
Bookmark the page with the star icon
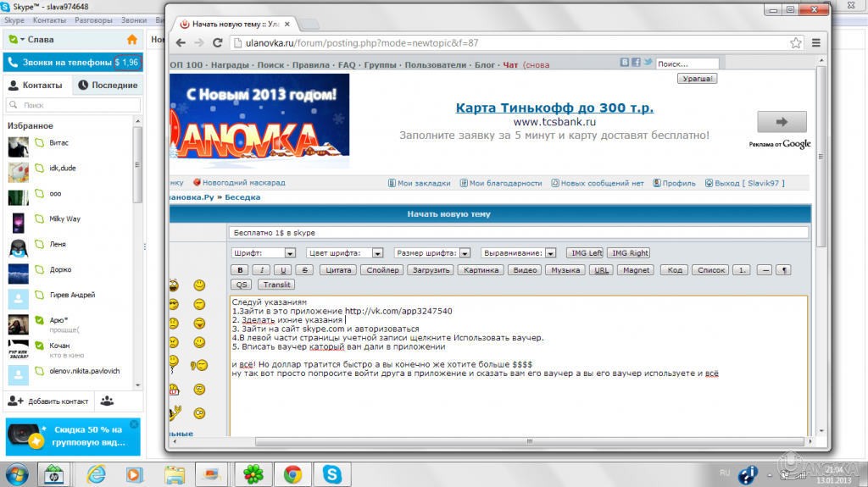pyautogui.click(x=795, y=42)
